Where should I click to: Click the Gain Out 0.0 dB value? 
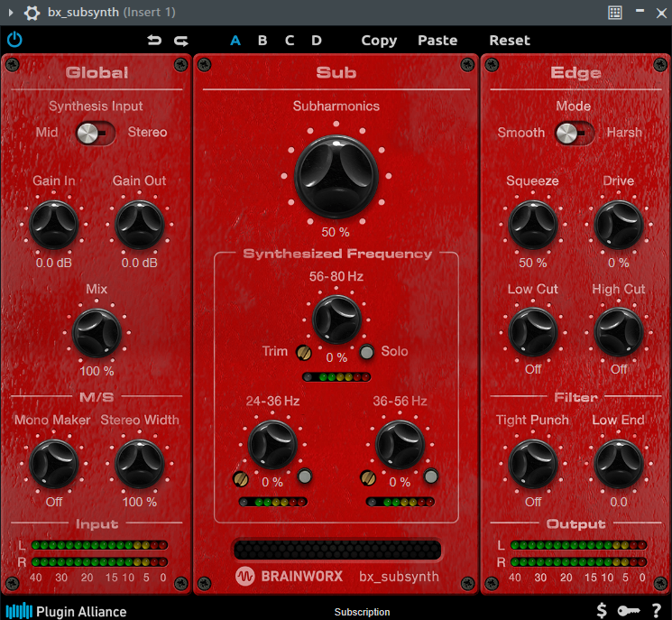[139, 263]
